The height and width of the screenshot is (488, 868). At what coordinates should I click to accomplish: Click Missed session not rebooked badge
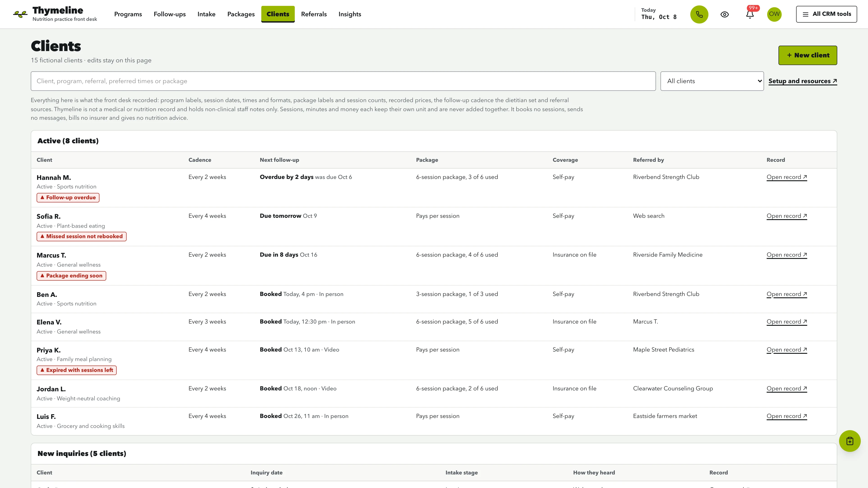(x=81, y=236)
